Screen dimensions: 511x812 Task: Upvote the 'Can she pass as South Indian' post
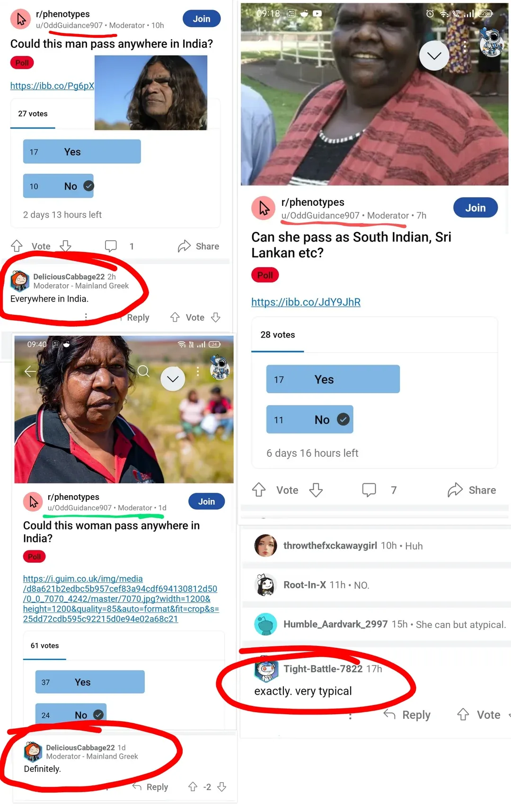coord(259,489)
